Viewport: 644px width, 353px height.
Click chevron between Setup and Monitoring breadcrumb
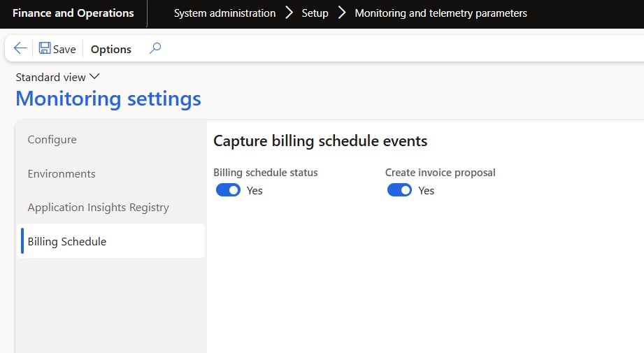(x=342, y=13)
